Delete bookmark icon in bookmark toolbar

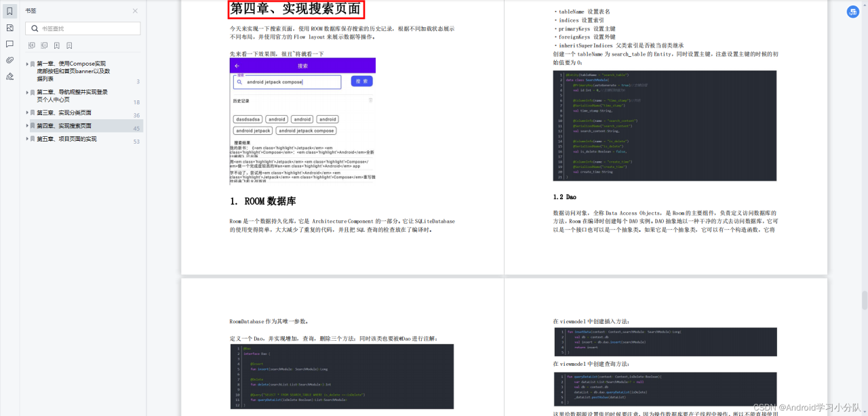69,45
